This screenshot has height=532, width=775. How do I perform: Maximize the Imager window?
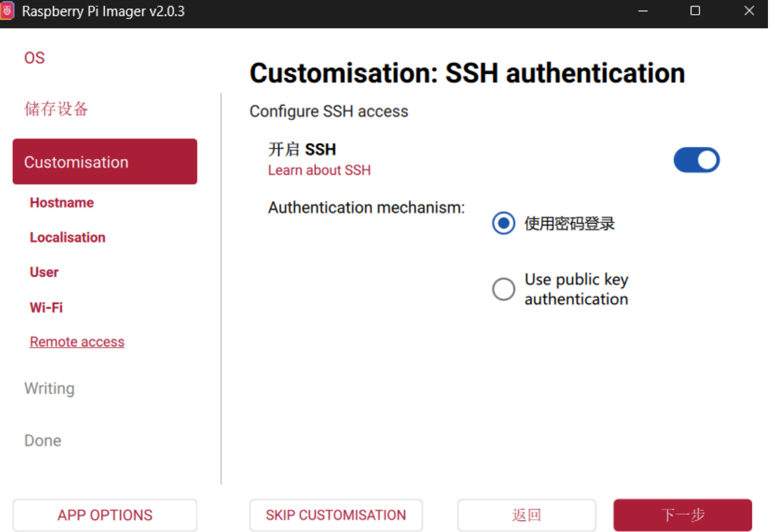click(x=695, y=11)
